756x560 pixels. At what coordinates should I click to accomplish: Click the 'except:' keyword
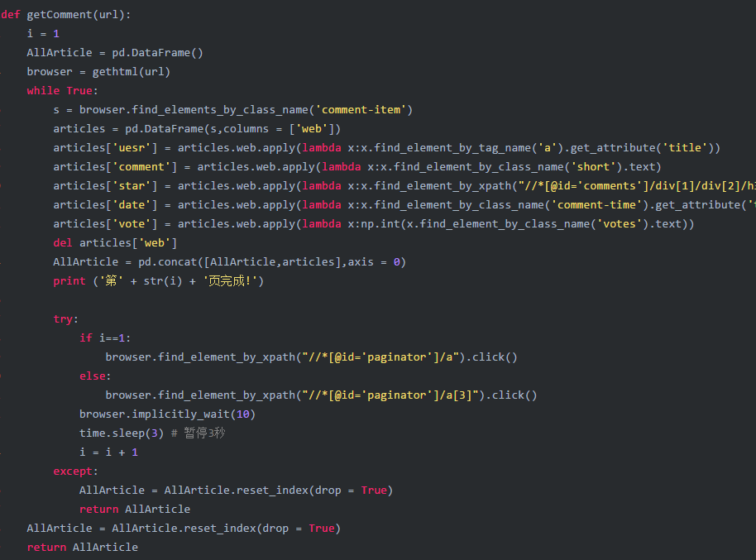tap(76, 471)
